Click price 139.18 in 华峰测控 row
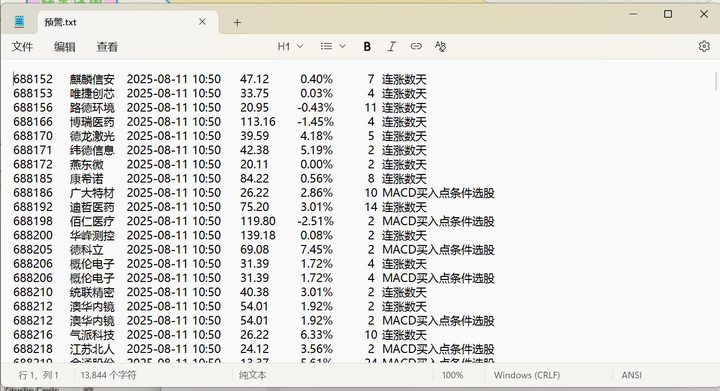Image resolution: width=720 pixels, height=391 pixels. pos(258,236)
